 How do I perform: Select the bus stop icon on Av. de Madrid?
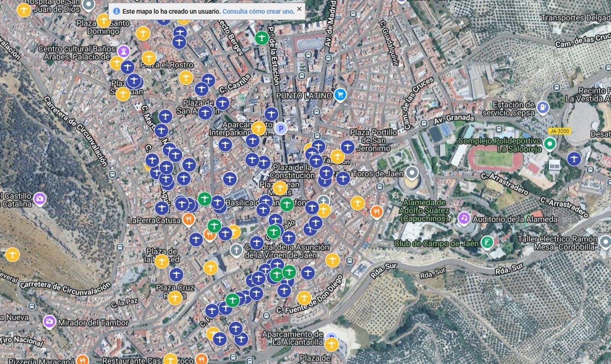[328, 58]
